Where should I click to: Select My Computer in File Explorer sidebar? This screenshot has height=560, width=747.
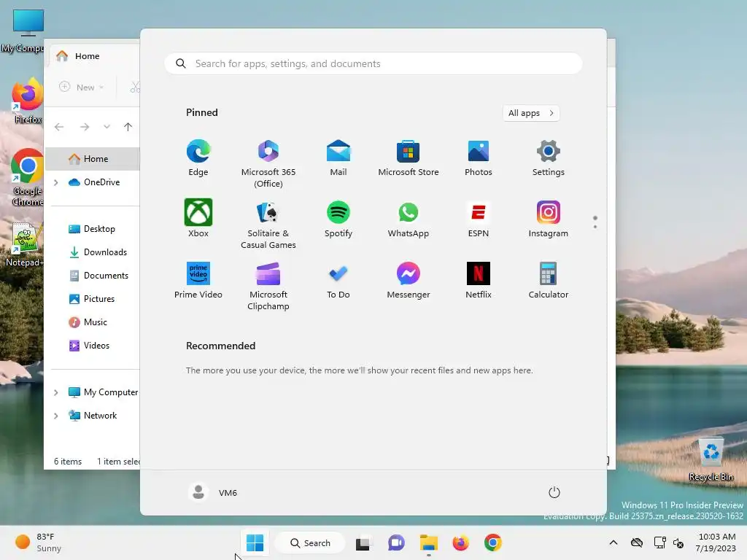pyautogui.click(x=104, y=392)
